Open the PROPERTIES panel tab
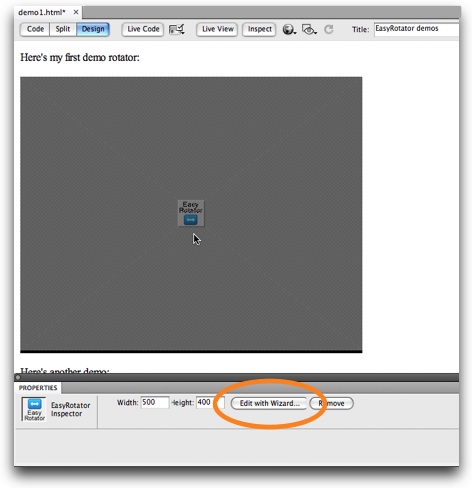 [x=38, y=388]
